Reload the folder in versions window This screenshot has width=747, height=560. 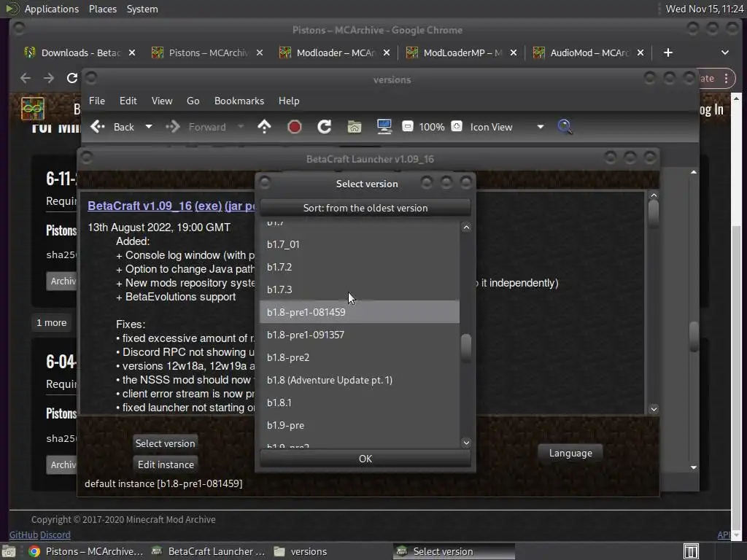325,127
